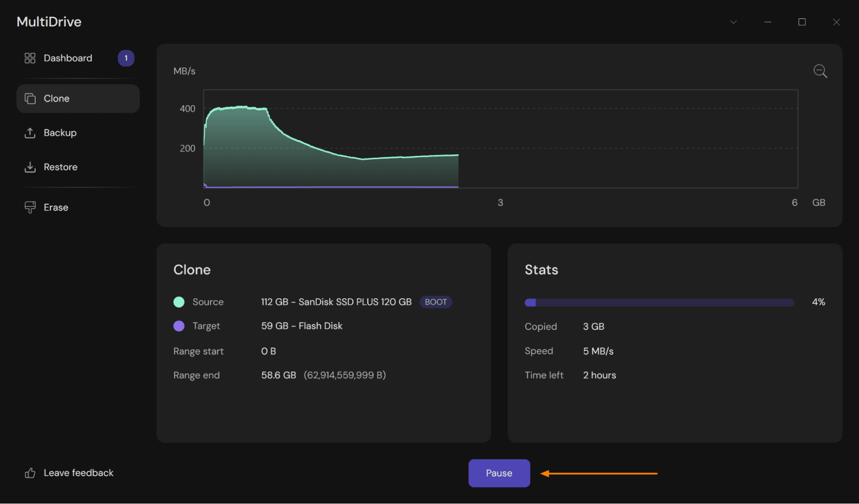Open the Erase menu item
This screenshot has height=504, width=859.
point(56,207)
